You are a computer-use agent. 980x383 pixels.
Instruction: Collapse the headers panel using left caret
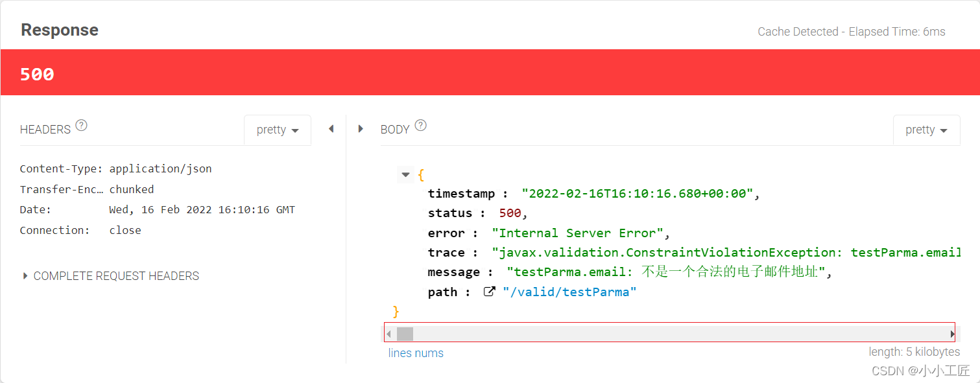(x=331, y=129)
